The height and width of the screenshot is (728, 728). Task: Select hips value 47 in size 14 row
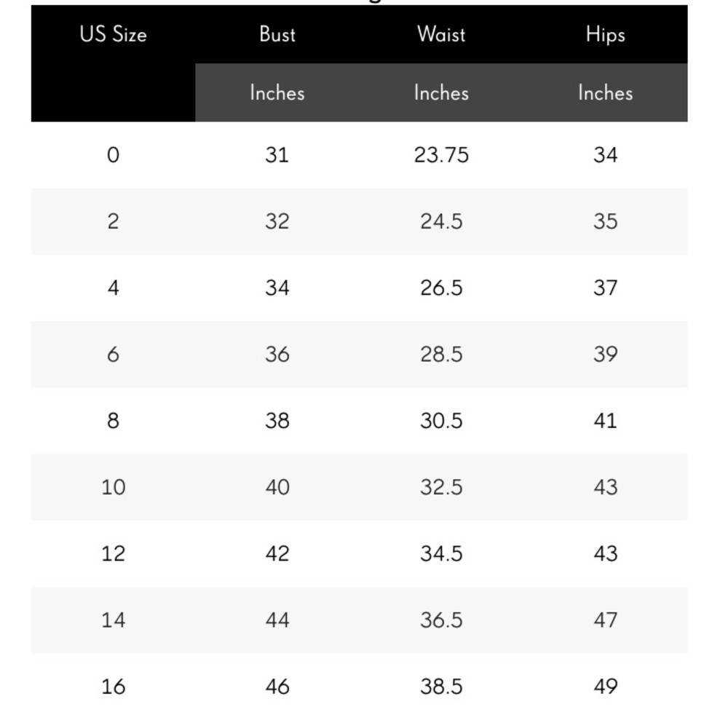606,620
